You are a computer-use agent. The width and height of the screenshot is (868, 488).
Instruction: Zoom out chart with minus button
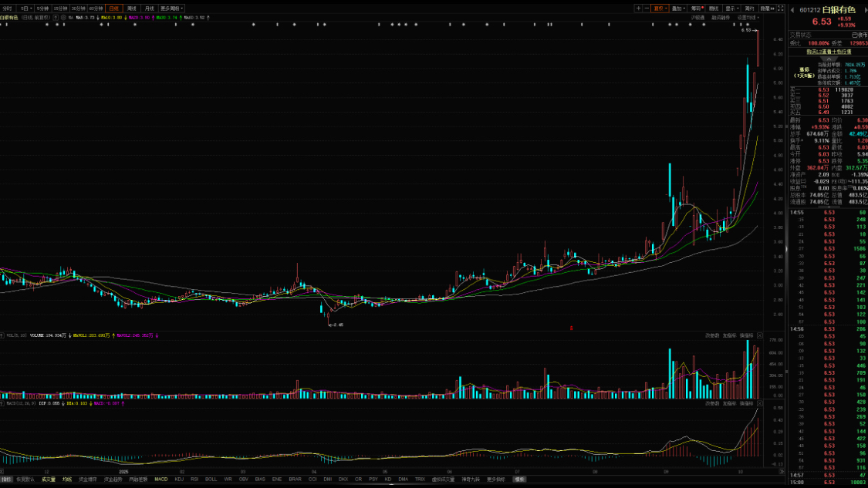647,8
